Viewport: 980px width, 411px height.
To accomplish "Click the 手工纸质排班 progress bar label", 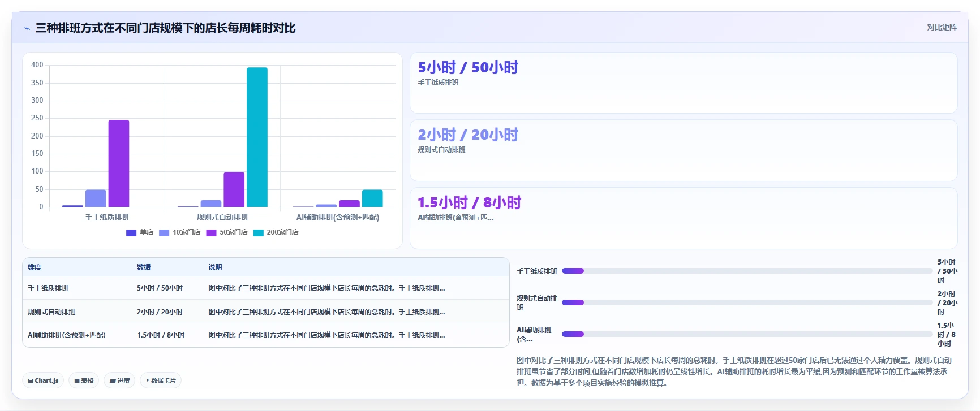I will 537,271.
